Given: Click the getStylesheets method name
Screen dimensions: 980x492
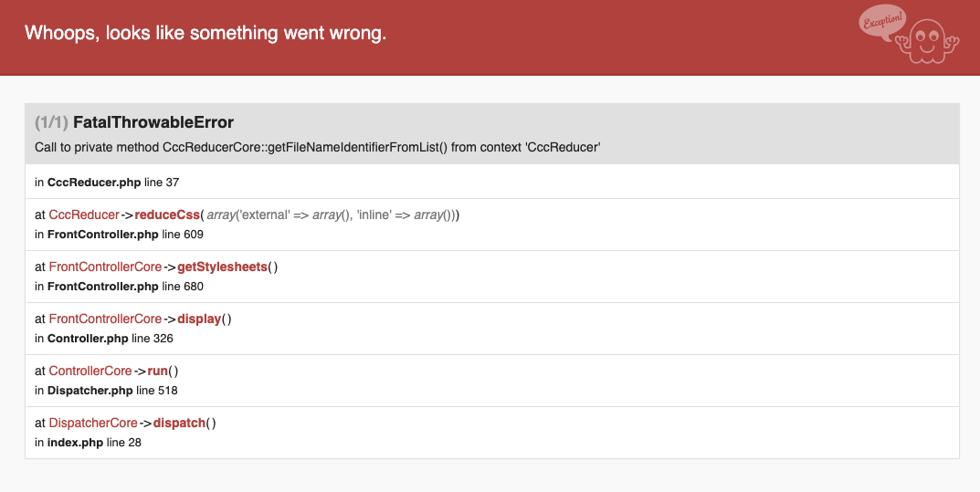Looking at the screenshot, I should pos(223,267).
